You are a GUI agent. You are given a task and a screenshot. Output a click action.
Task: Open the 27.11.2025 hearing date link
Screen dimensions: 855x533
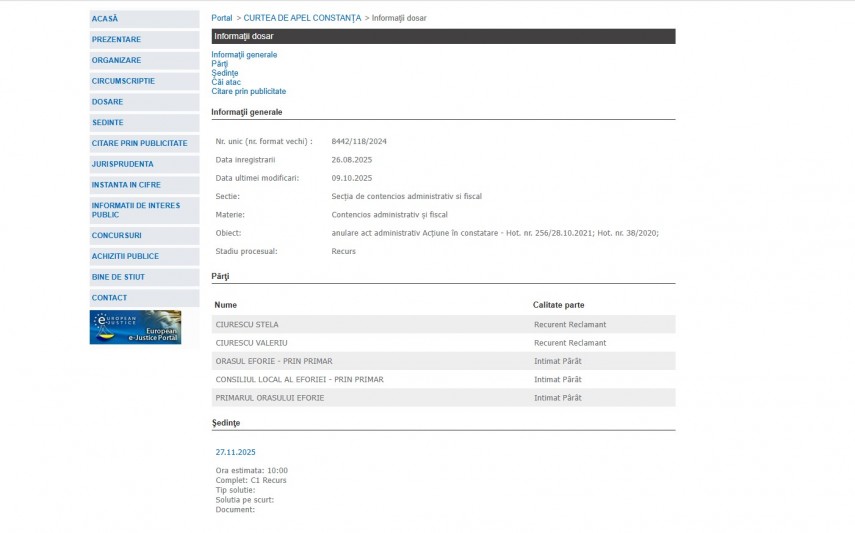[x=236, y=452]
